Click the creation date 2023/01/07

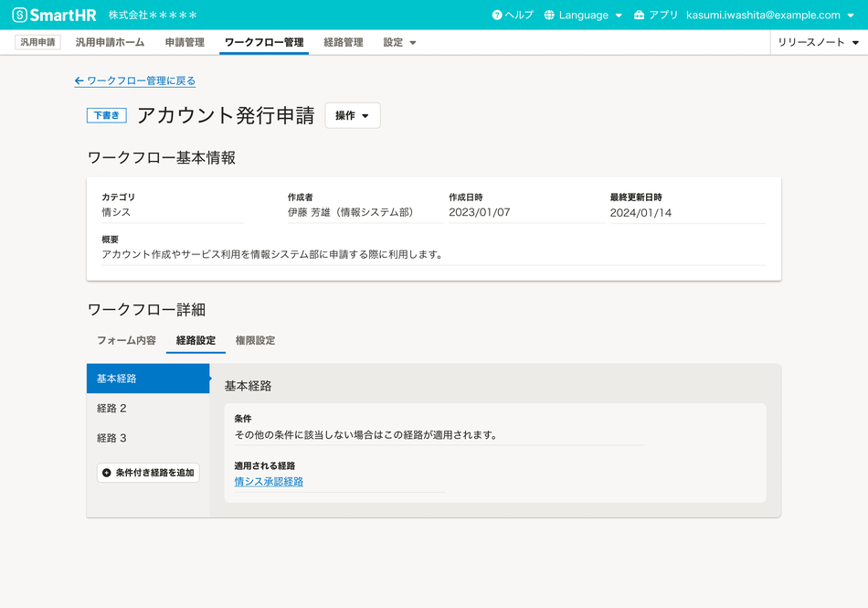[x=480, y=212]
